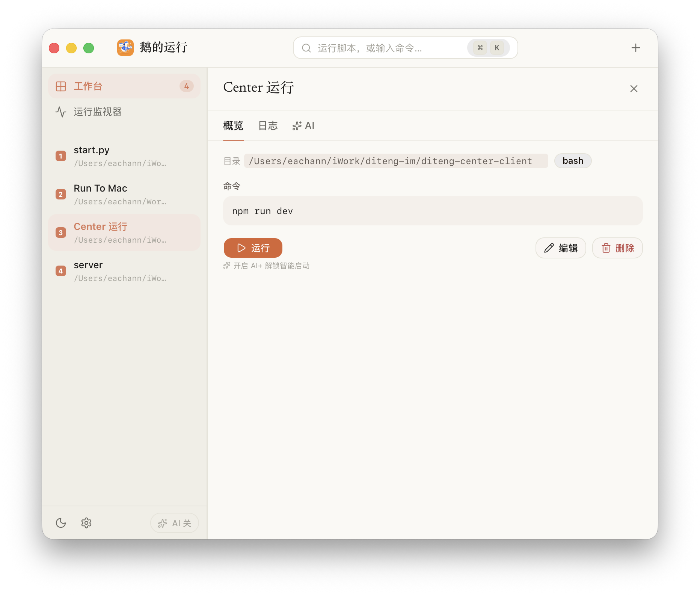Screen dimensions: 700x595
Task: Click the goose app logo icon
Action: tap(125, 48)
